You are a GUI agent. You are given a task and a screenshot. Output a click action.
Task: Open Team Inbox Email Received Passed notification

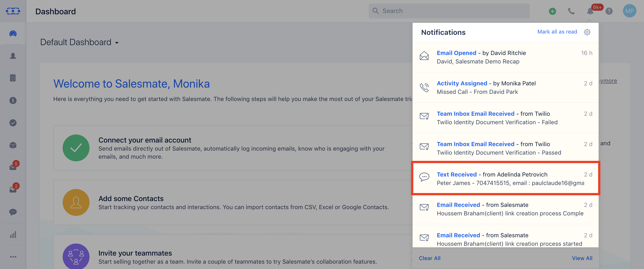[505, 148]
